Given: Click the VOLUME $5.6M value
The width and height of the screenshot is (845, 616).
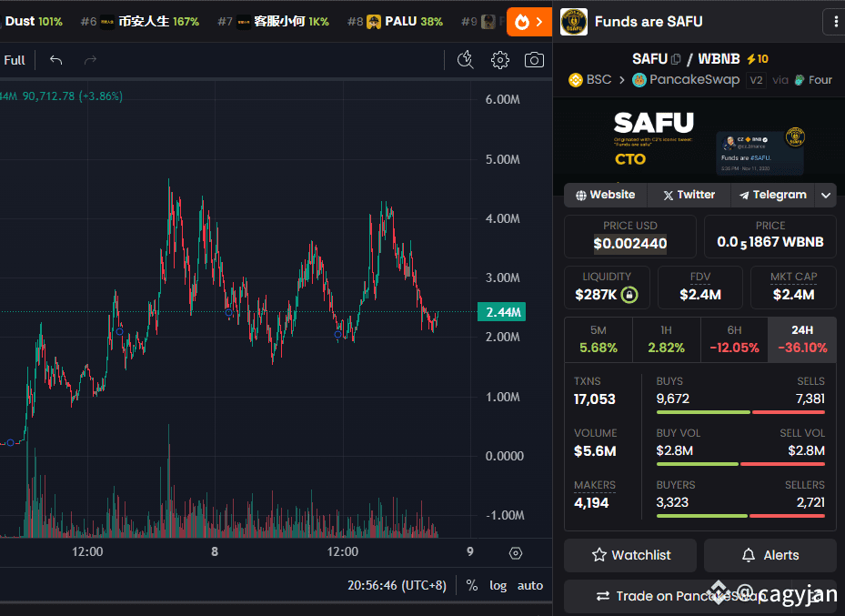Looking at the screenshot, I should (x=595, y=451).
